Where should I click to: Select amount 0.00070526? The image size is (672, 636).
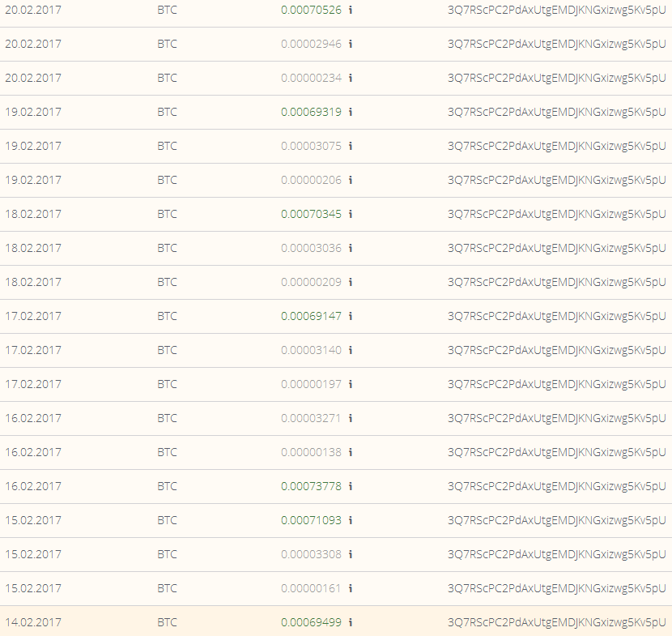(x=311, y=10)
